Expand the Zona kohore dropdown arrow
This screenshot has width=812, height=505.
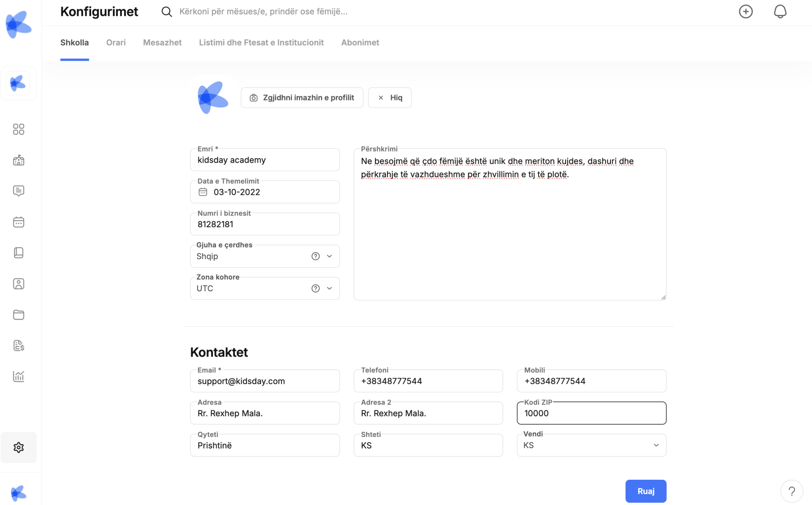coord(329,288)
